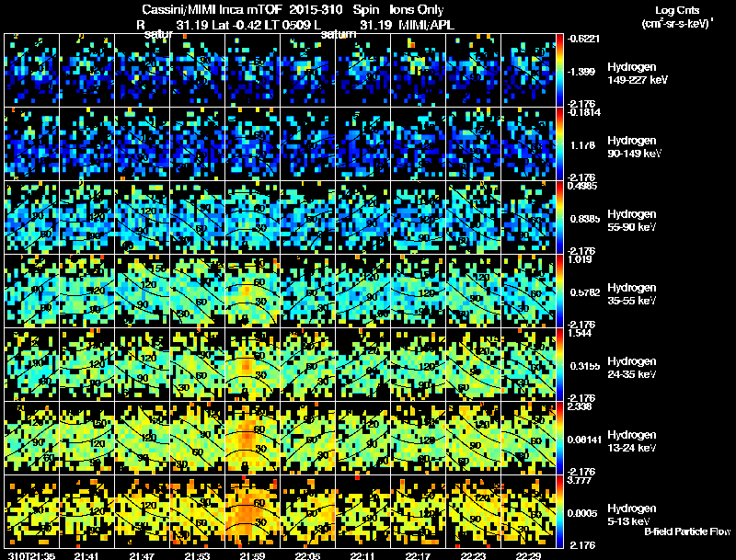Click the MIMI/APL text in the header
Screen dimensions: 736x560
click(x=426, y=25)
